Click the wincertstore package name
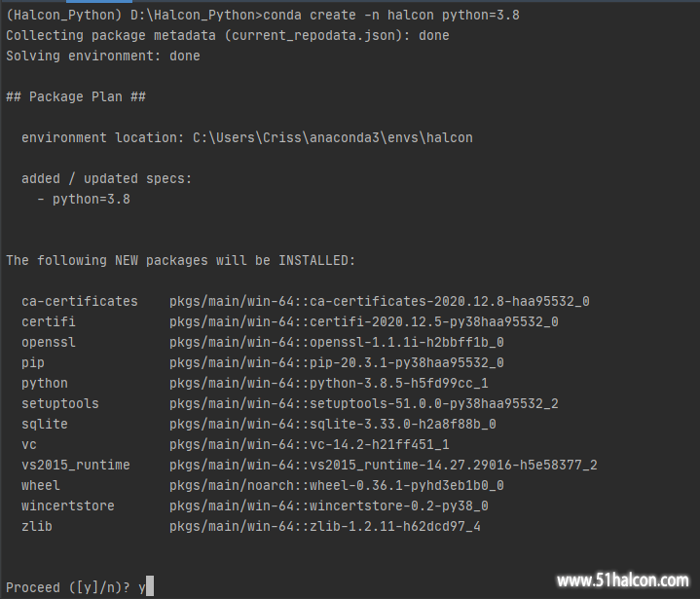700x599 pixels. pyautogui.click(x=68, y=506)
